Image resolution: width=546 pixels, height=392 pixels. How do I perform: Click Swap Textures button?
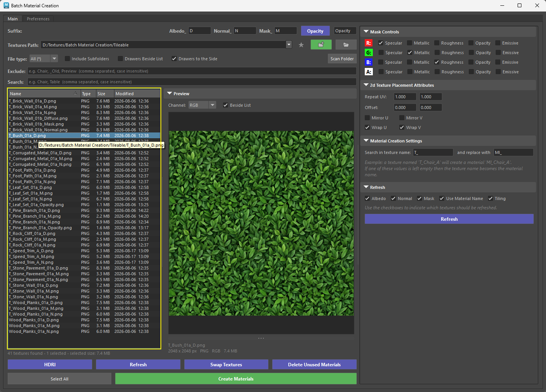pos(226,365)
